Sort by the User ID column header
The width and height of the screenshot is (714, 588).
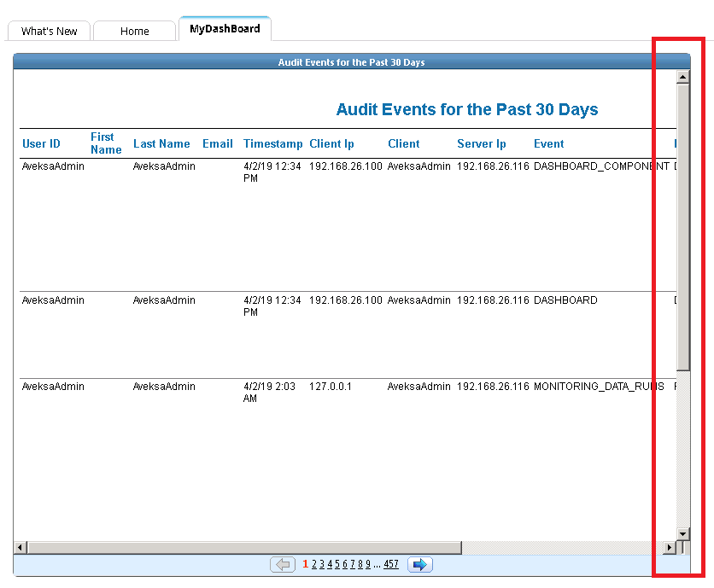point(41,143)
